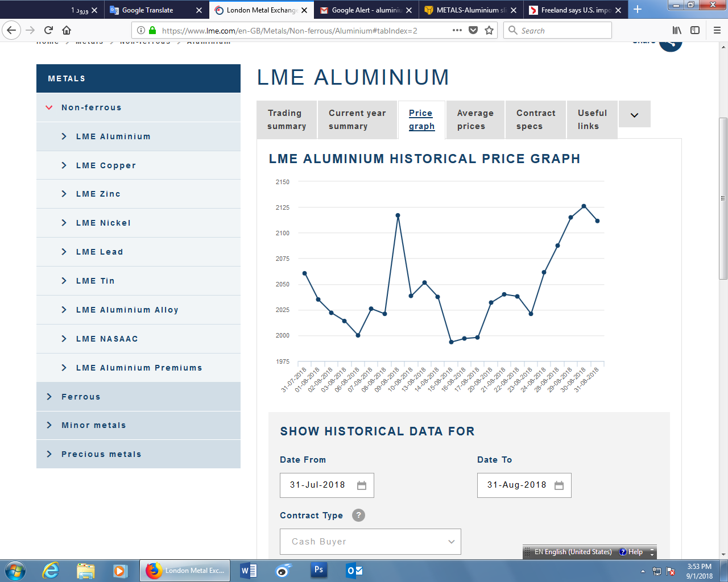728x582 pixels.
Task: Click the address bar URL
Action: tap(289, 31)
